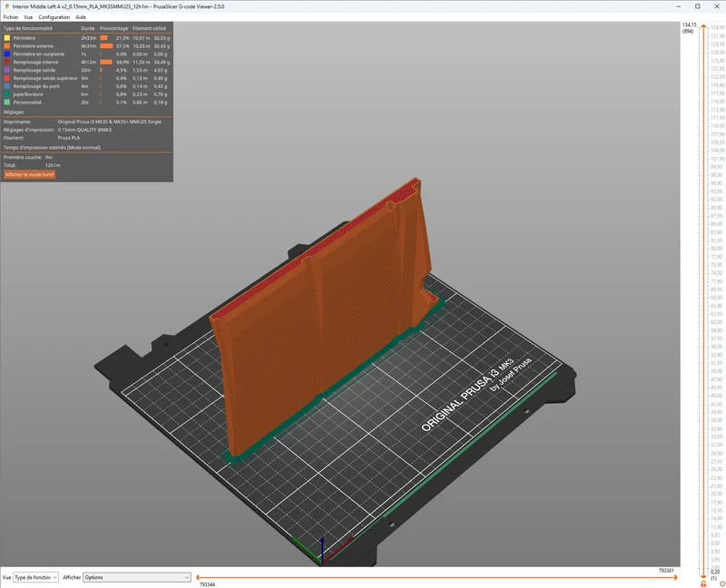Screen dimensions: 726x588
Task: Open the Vue menu in menu bar
Action: 28,17
